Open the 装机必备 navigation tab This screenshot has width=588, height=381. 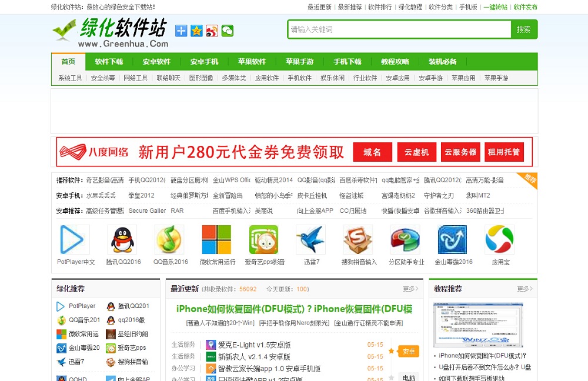point(443,62)
